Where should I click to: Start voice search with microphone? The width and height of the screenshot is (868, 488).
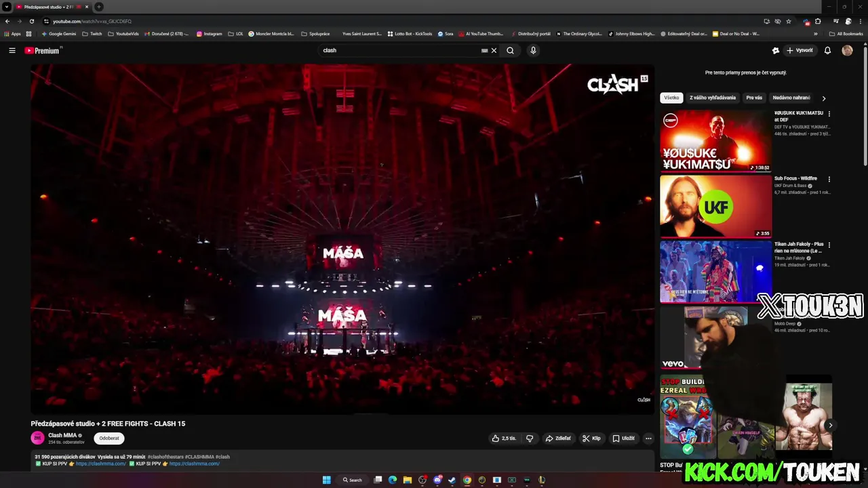pyautogui.click(x=533, y=50)
